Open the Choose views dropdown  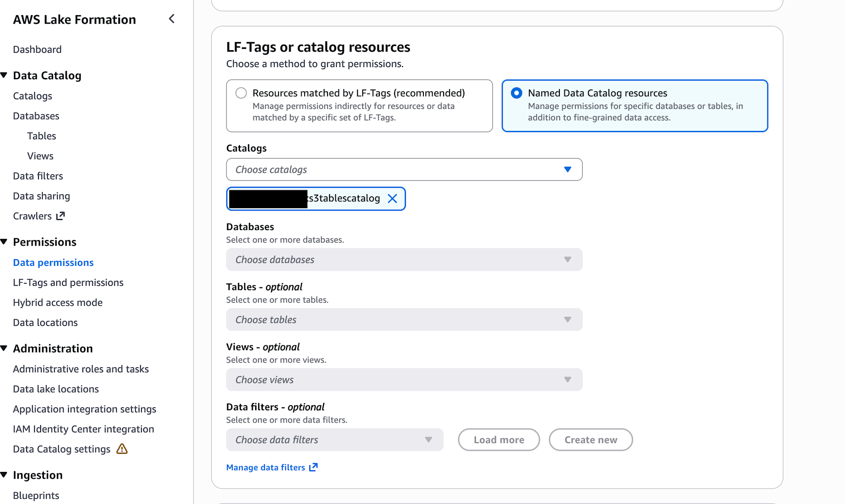404,379
